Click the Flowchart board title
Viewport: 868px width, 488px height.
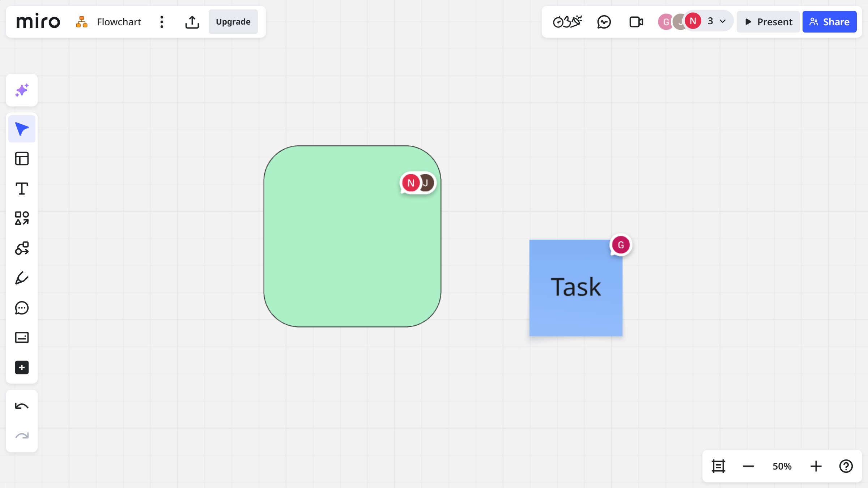(119, 22)
